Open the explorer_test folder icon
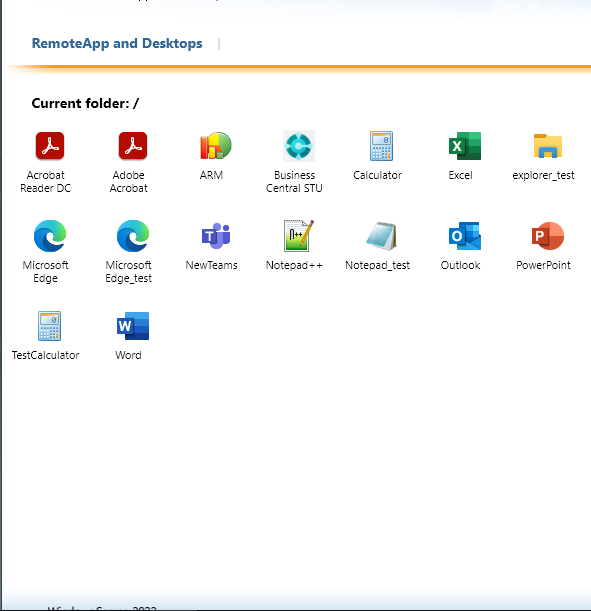 pos(548,146)
